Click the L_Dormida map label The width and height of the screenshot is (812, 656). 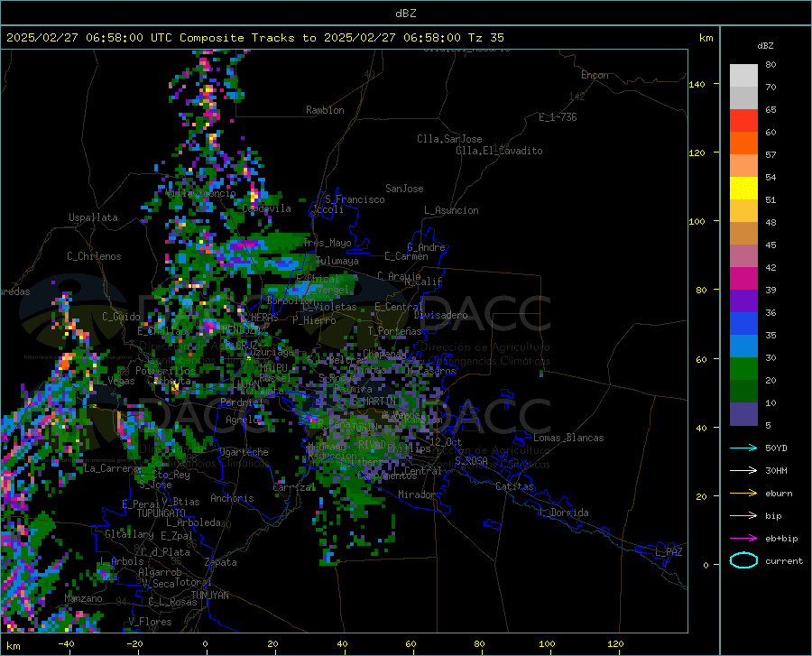coord(563,513)
